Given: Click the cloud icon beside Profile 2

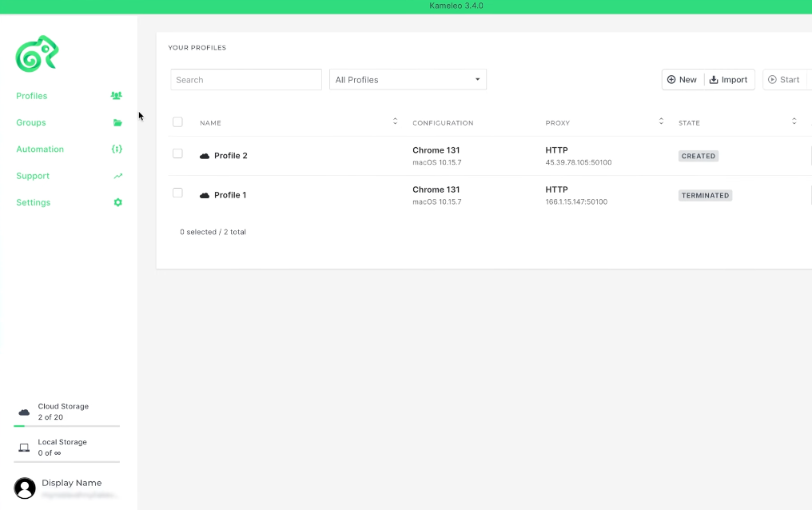Looking at the screenshot, I should pyautogui.click(x=205, y=156).
